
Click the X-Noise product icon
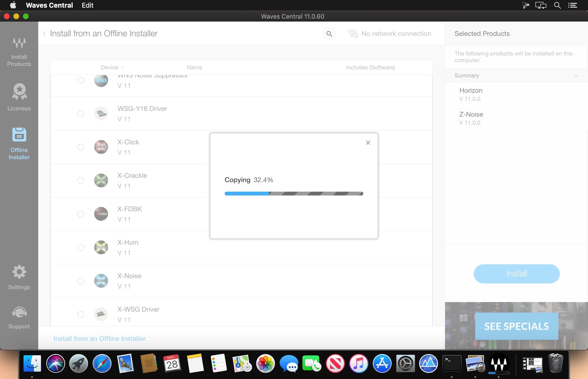click(x=101, y=281)
